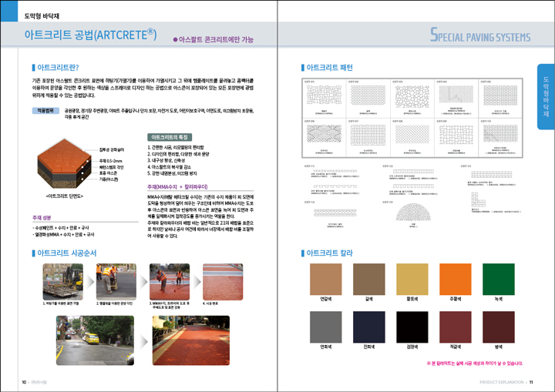Click the arrow after the step 2 photo
This screenshot has height=392, width=555.
[x=143, y=282]
